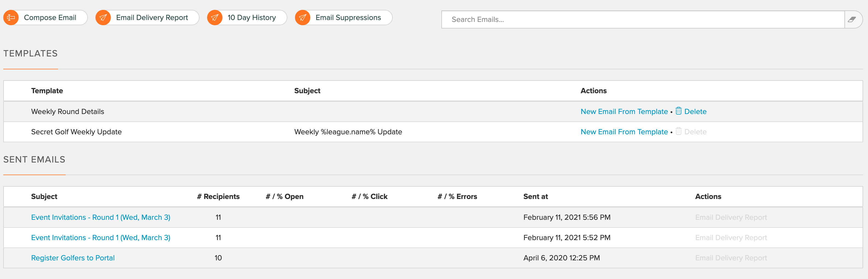
Task: Click recipients count 11 for 5:56 PM email
Action: [218, 218]
